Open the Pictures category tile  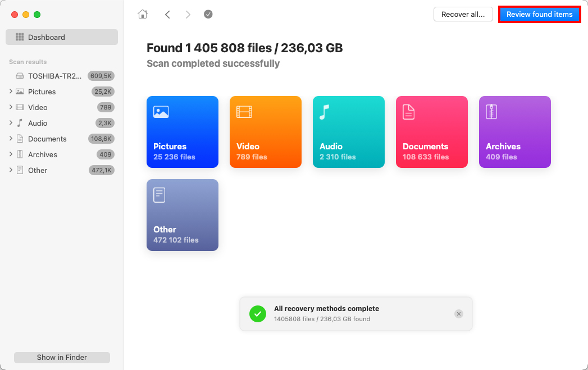point(183,132)
